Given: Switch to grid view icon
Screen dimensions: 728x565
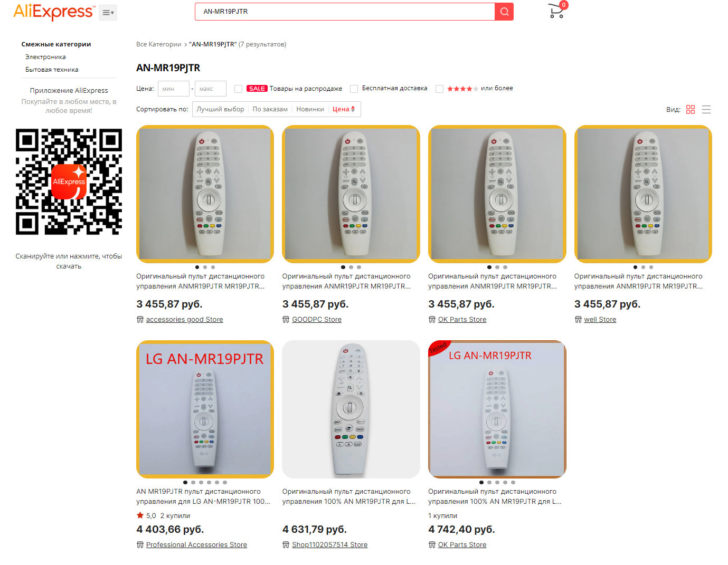Looking at the screenshot, I should pyautogui.click(x=691, y=109).
